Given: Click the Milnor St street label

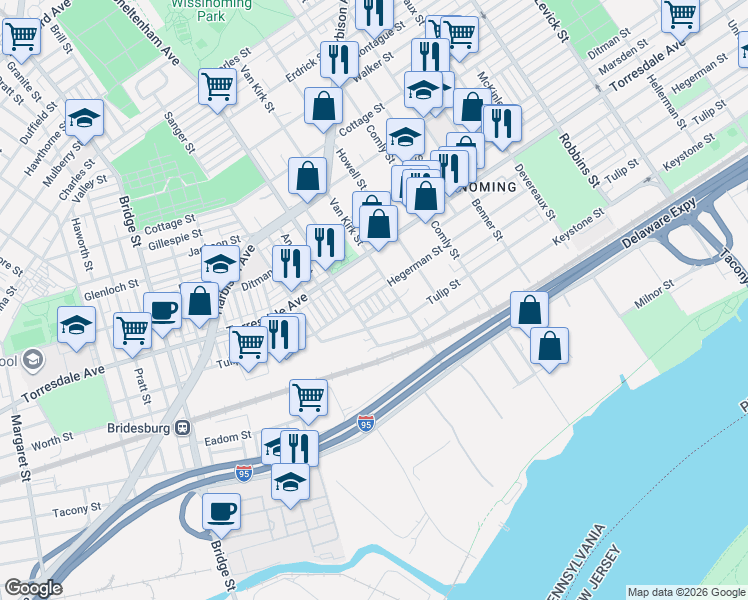Looking at the screenshot, I should point(654,294).
